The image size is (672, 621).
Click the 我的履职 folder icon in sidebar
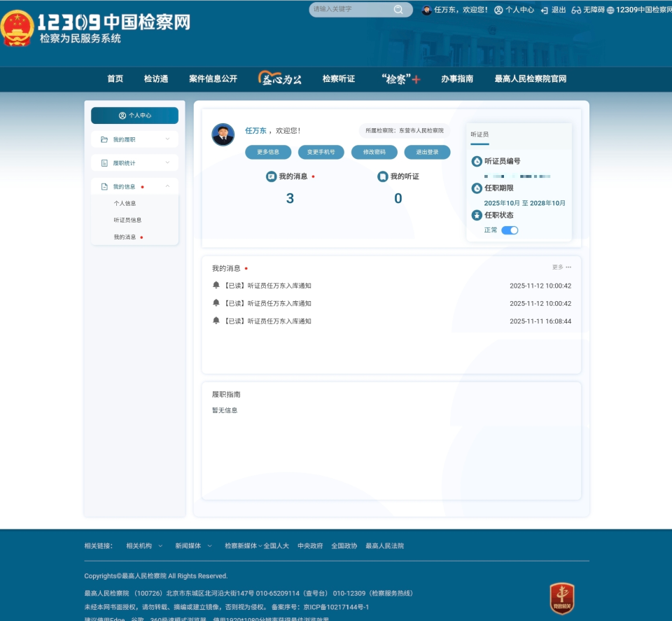coord(104,139)
